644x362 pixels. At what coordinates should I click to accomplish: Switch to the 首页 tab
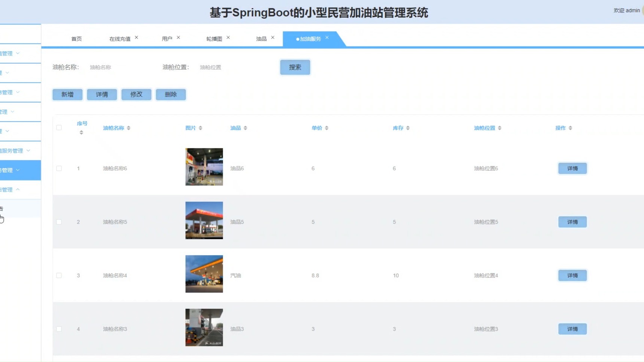76,39
